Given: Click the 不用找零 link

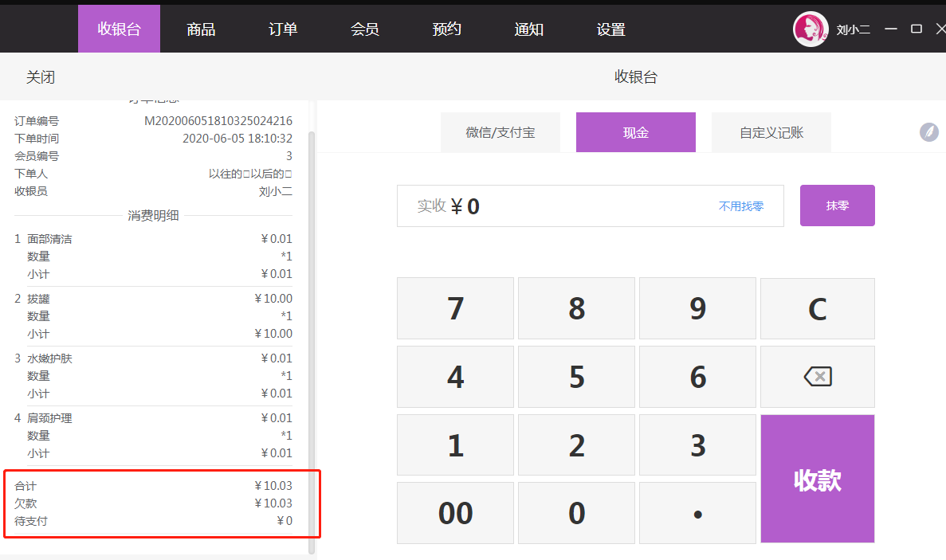Looking at the screenshot, I should [x=741, y=206].
